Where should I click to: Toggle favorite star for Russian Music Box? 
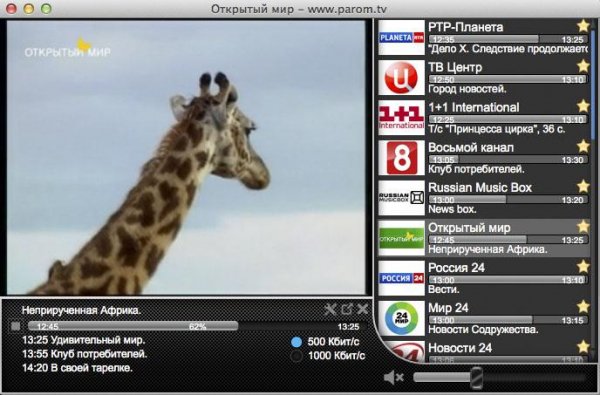click(x=583, y=186)
